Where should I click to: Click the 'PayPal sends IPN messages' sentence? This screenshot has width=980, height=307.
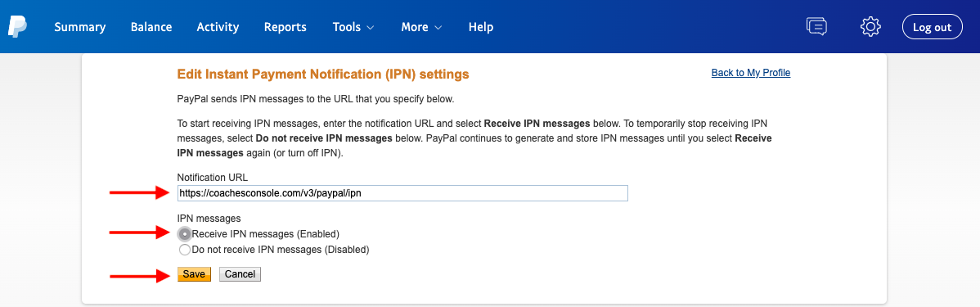pos(317,99)
